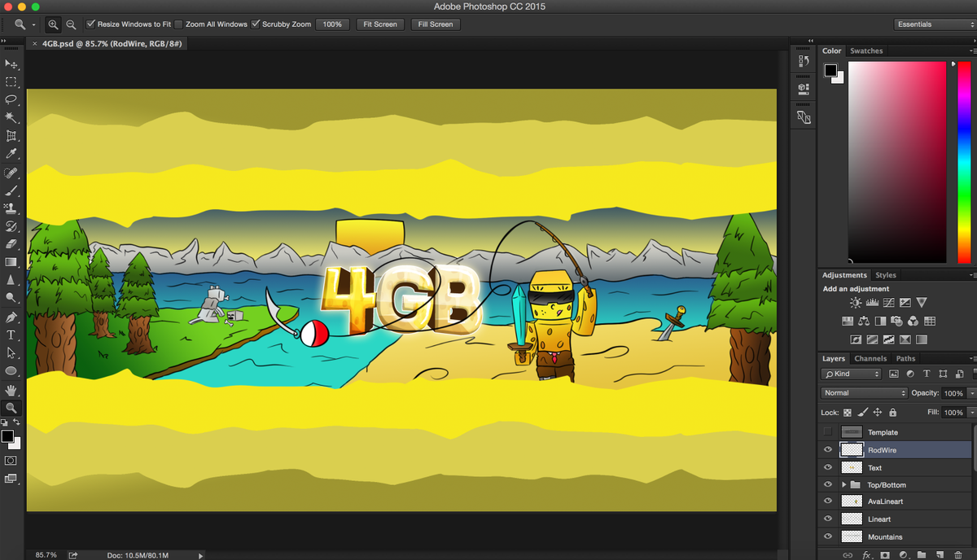Open the status bar info arrow
The height and width of the screenshot is (560, 977).
(x=201, y=555)
